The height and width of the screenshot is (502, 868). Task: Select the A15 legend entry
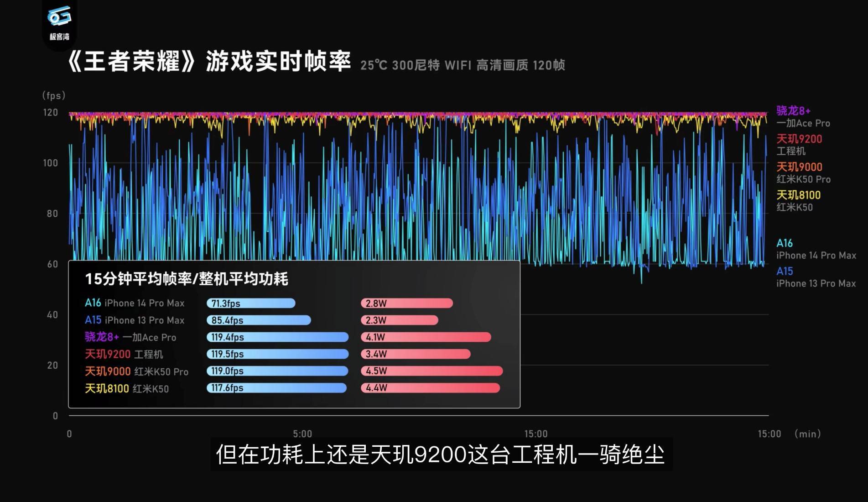785,271
